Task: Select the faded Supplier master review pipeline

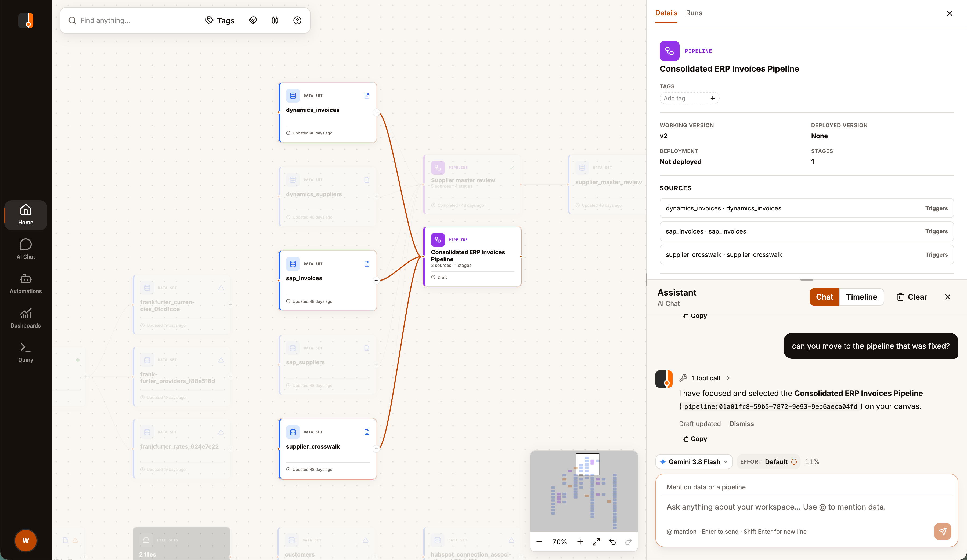Action: [x=472, y=184]
